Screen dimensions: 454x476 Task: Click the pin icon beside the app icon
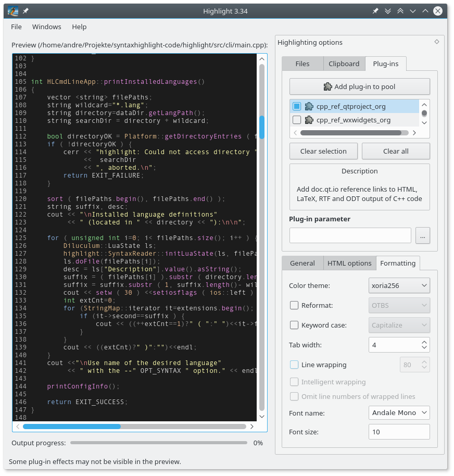tap(26, 11)
